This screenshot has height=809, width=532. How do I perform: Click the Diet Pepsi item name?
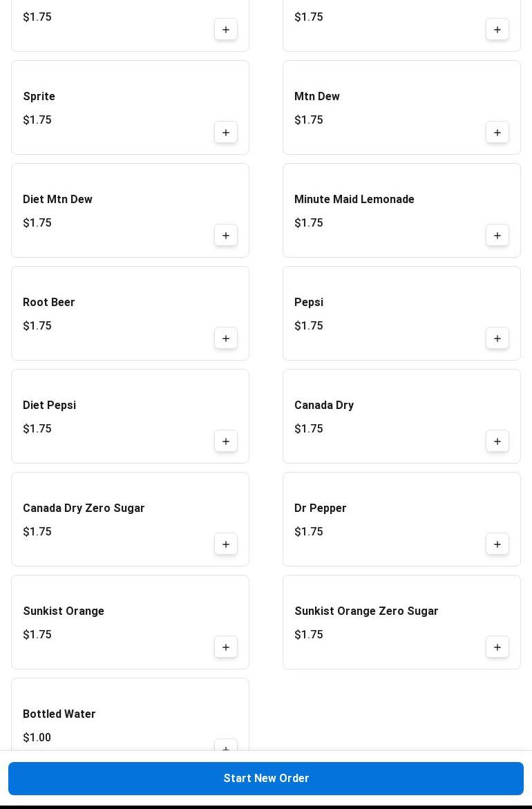pos(50,406)
